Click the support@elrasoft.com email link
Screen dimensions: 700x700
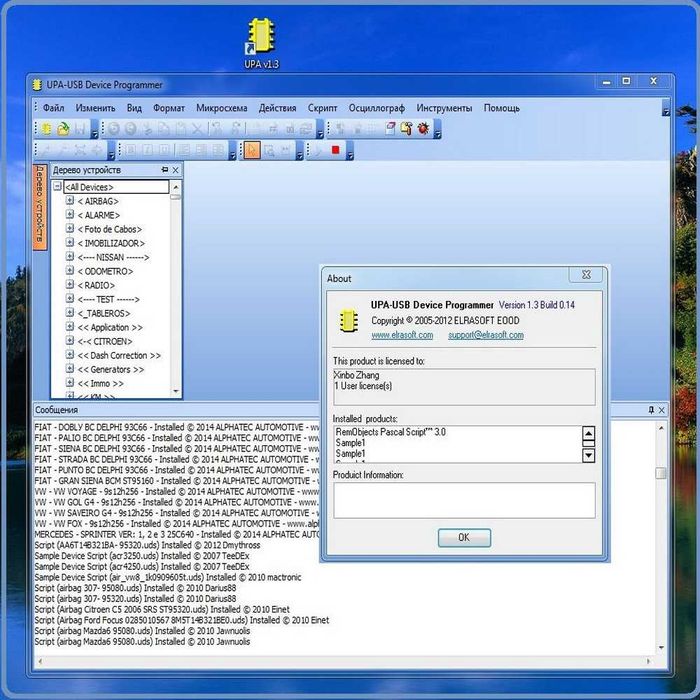tap(486, 335)
